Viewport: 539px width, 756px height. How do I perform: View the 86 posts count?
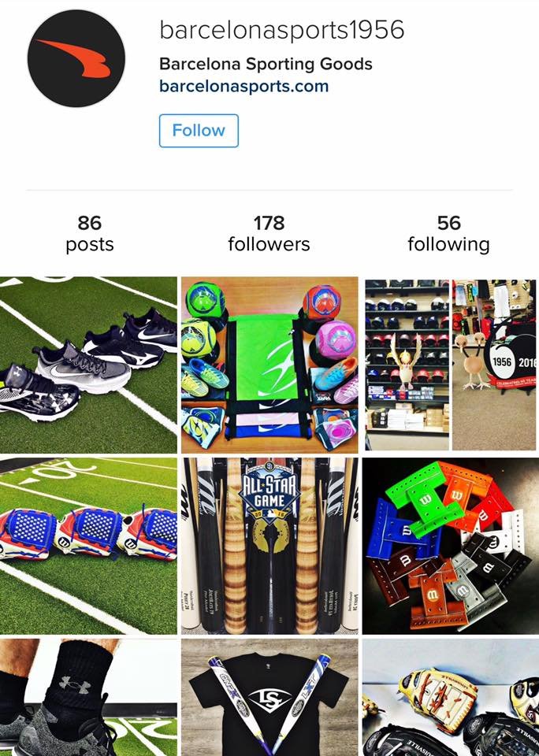pos(90,234)
